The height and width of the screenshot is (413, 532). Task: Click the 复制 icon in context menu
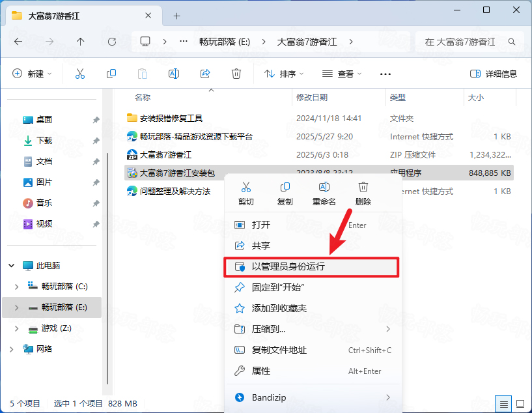click(x=285, y=187)
